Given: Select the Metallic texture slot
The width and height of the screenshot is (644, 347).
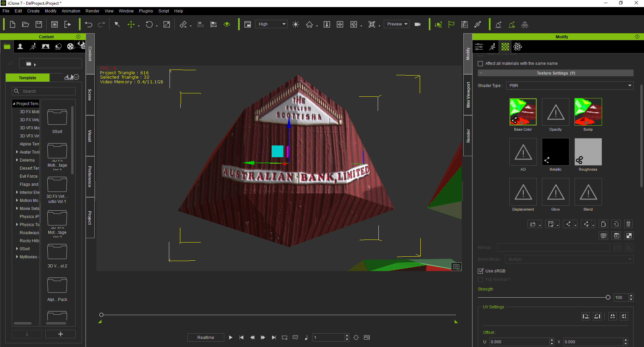Looking at the screenshot, I should pyautogui.click(x=555, y=152).
